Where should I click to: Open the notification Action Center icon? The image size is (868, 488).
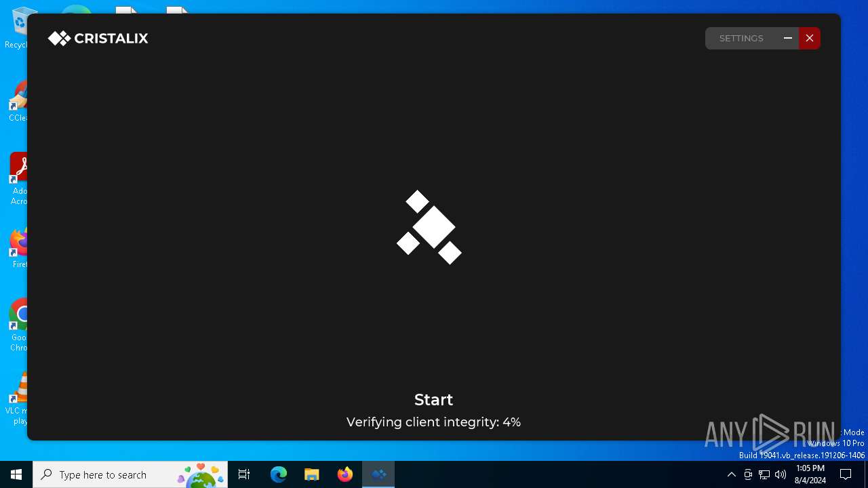[x=846, y=474]
